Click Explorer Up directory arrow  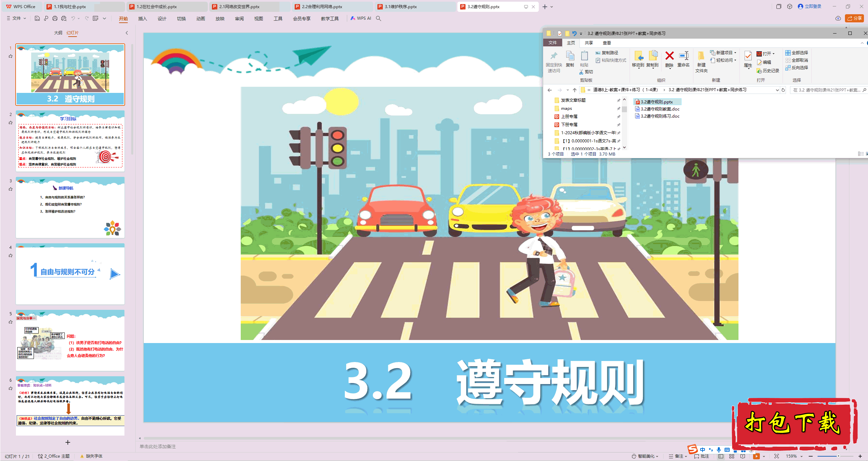click(x=574, y=90)
